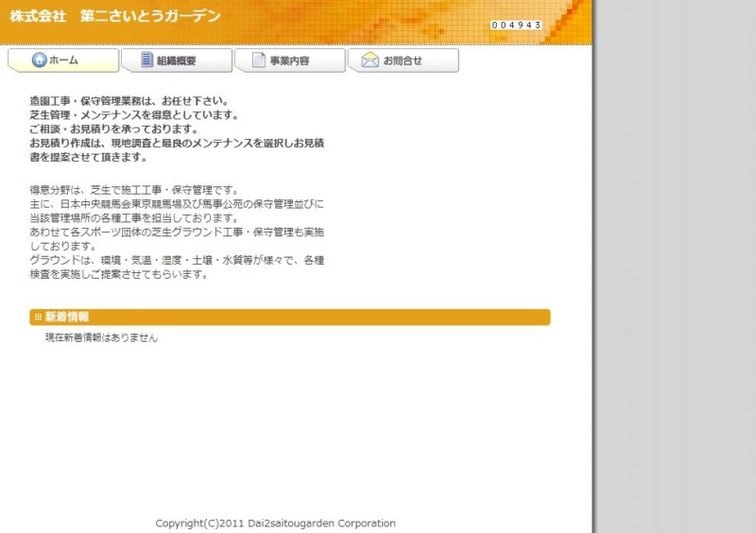Click the envelope icon beside お問合せ
The width and height of the screenshot is (756, 533).
(x=370, y=60)
